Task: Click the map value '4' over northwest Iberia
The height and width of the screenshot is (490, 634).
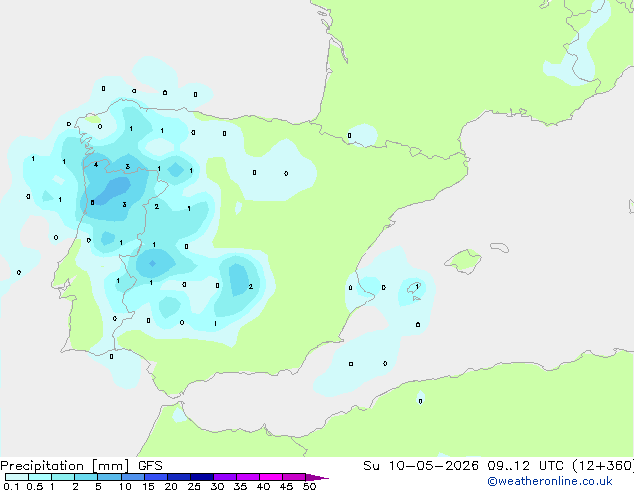Action: (96, 165)
